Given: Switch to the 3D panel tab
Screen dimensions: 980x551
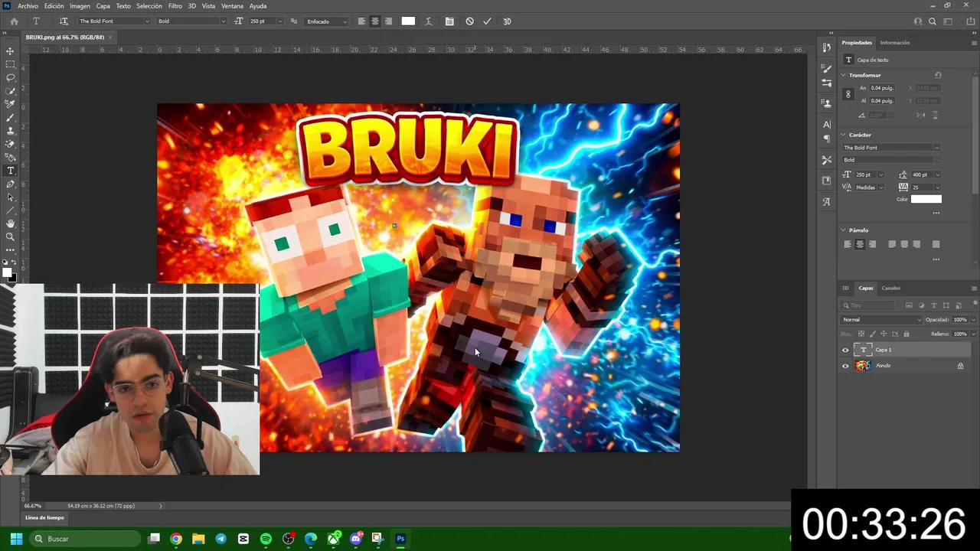Looking at the screenshot, I should click(846, 289).
